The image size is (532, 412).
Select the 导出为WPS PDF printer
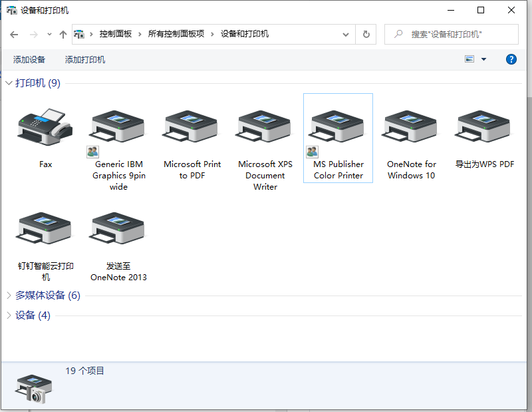pyautogui.click(x=484, y=126)
